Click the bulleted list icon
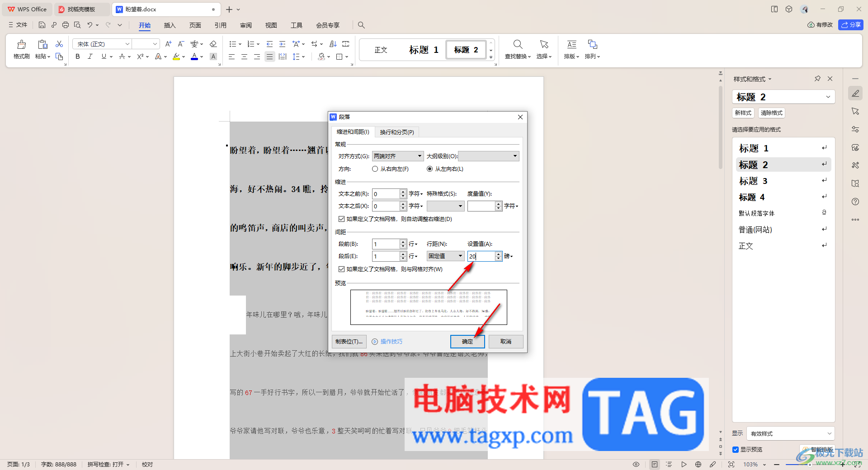 (x=232, y=44)
